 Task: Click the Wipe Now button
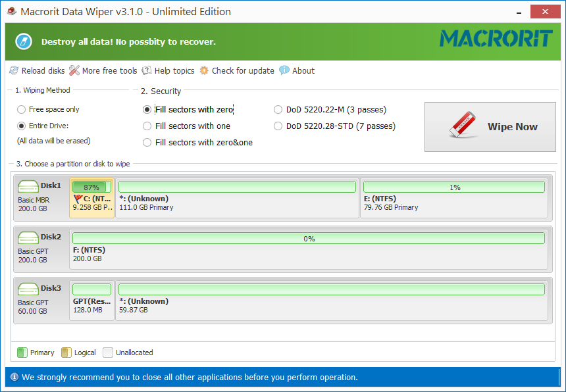pyautogui.click(x=490, y=127)
